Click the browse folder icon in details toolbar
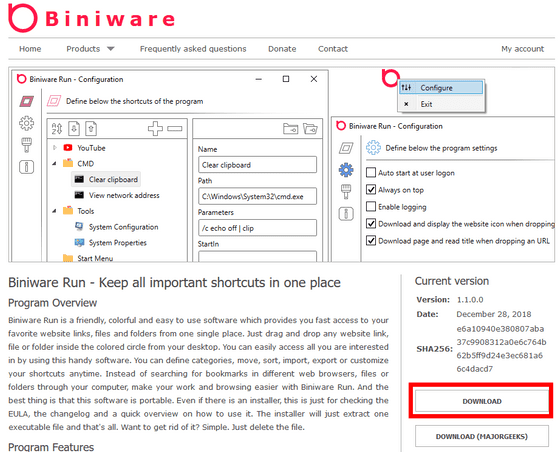 pos(290,129)
